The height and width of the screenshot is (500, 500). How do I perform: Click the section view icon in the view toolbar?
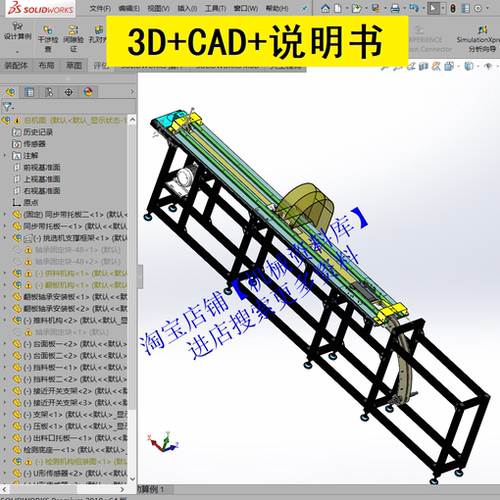pyautogui.click(x=423, y=66)
